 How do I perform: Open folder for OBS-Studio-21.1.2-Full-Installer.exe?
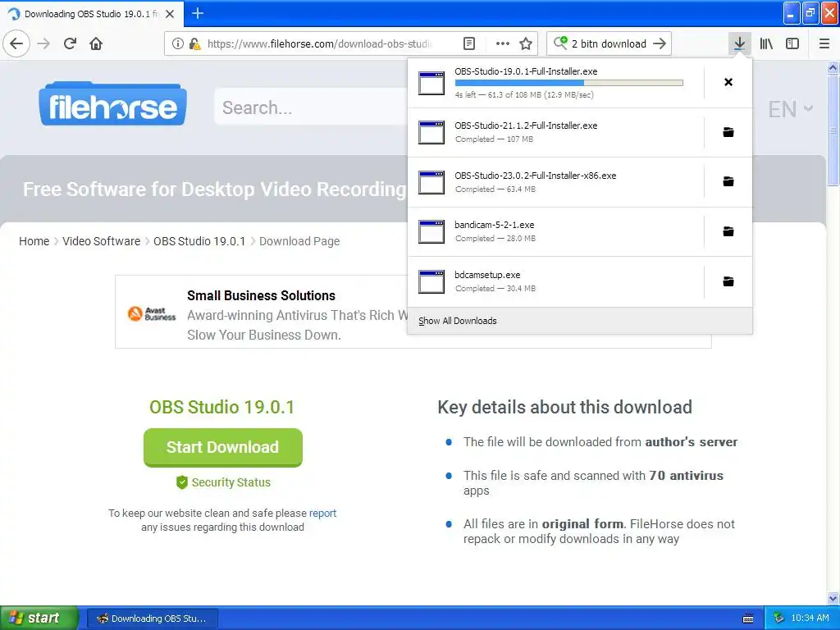[728, 132]
